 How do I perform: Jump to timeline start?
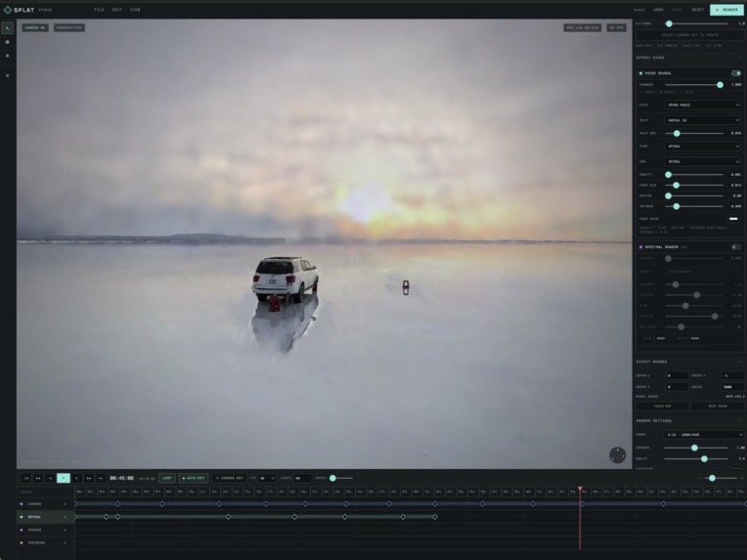pos(26,478)
